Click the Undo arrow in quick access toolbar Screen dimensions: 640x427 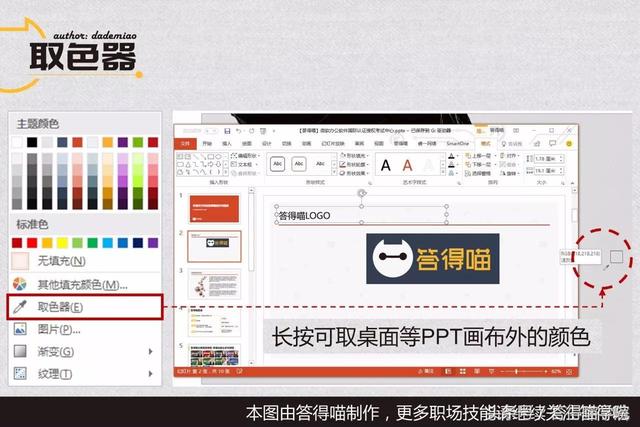[x=239, y=131]
